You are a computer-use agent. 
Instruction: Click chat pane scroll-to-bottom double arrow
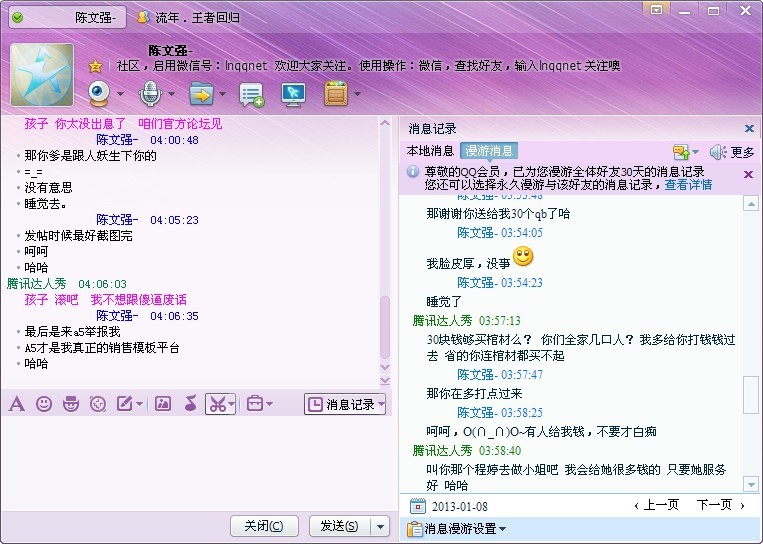(x=385, y=381)
